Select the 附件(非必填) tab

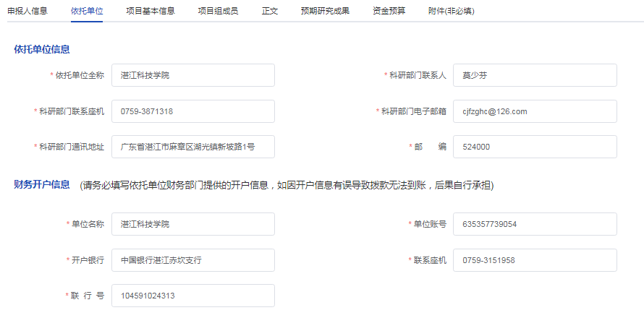pyautogui.click(x=451, y=11)
